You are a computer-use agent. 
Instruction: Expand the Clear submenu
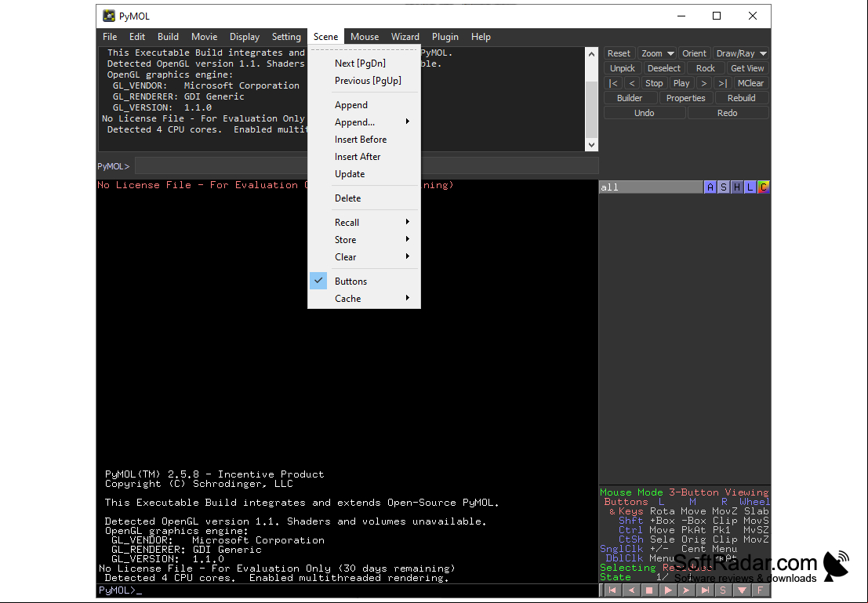pos(365,256)
